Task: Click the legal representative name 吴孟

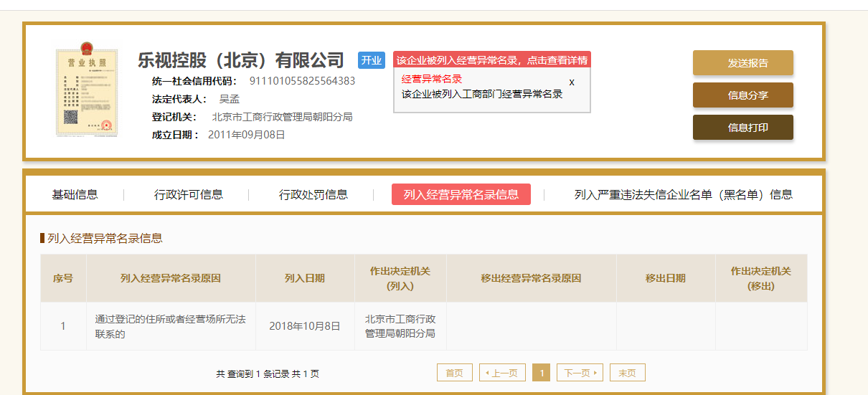Action: coord(230,99)
